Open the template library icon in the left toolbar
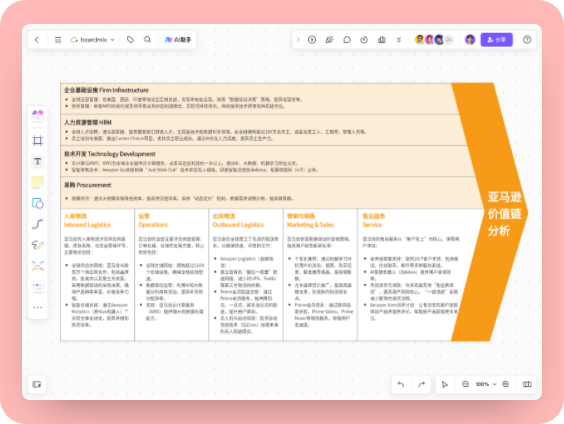The height and width of the screenshot is (424, 564). coord(38,116)
